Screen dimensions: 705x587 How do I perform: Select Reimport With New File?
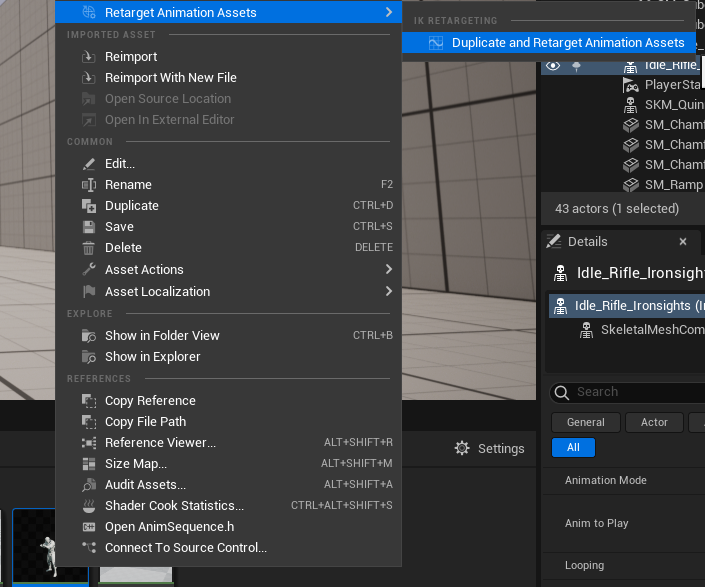(228, 78)
